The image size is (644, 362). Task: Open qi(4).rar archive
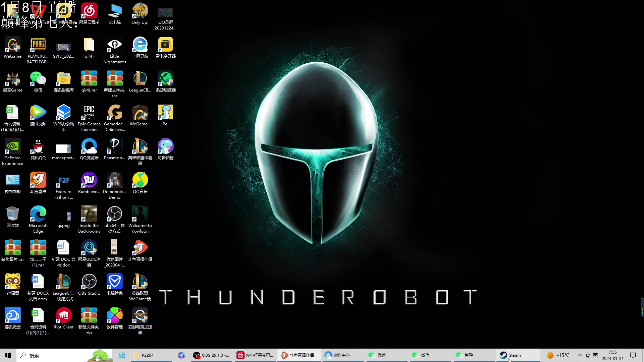tap(89, 82)
